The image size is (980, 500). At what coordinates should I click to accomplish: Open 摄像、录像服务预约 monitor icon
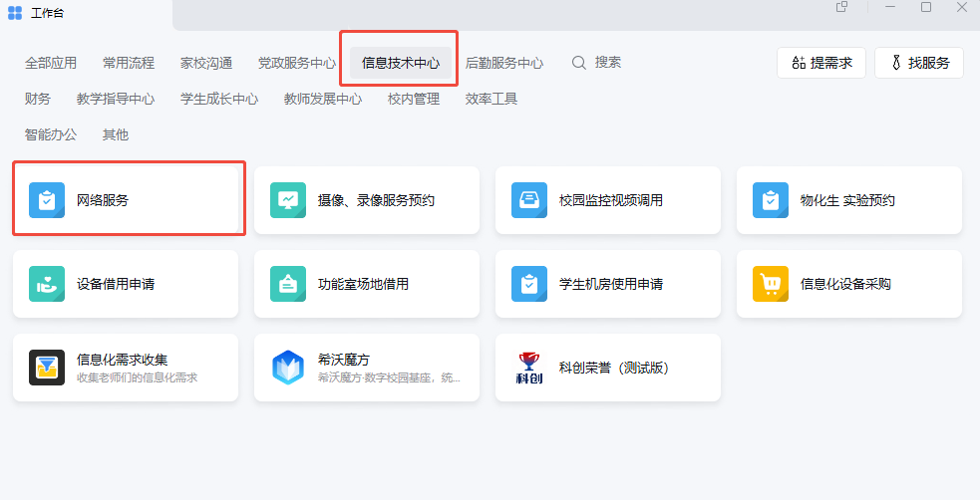click(x=288, y=200)
